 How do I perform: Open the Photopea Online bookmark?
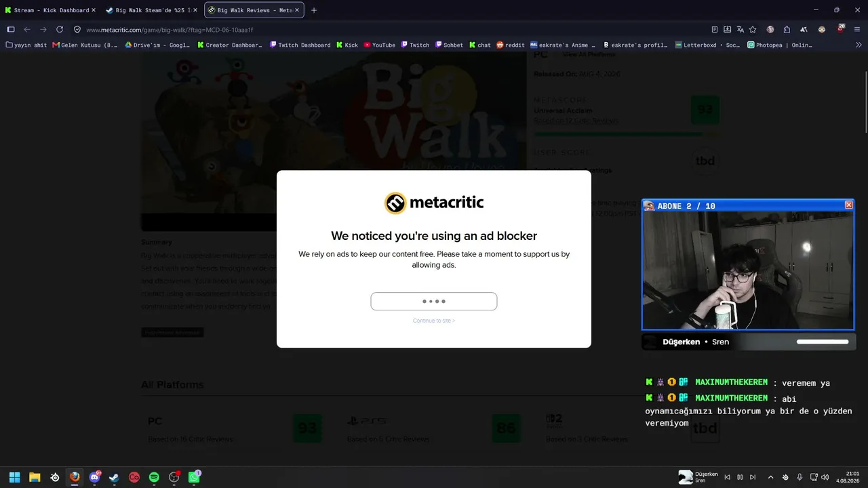pyautogui.click(x=779, y=45)
